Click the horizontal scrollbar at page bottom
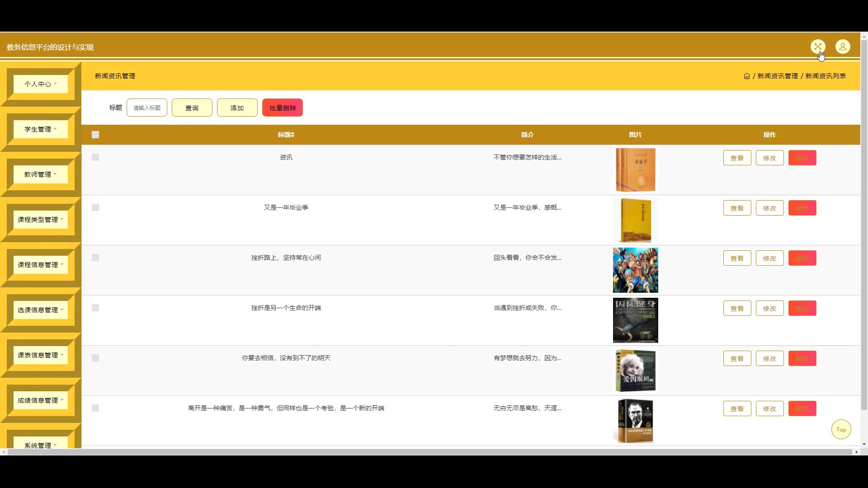Viewport: 868px width, 488px height. [x=429, y=452]
